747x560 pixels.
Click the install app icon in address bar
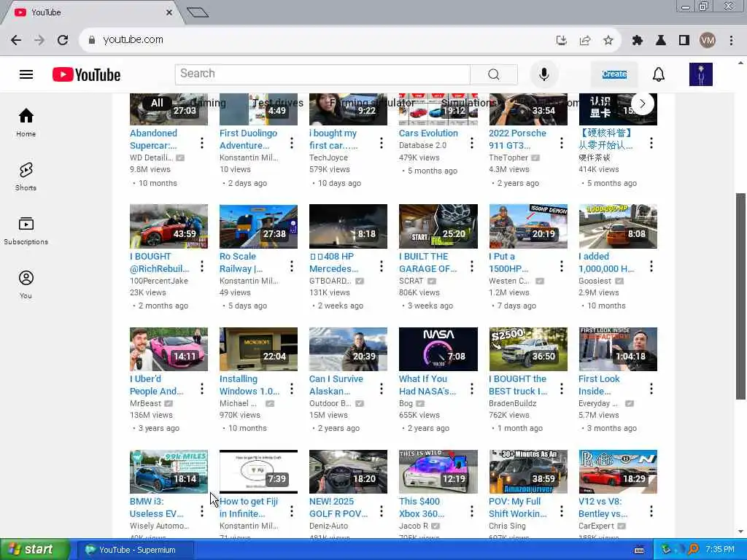(561, 41)
